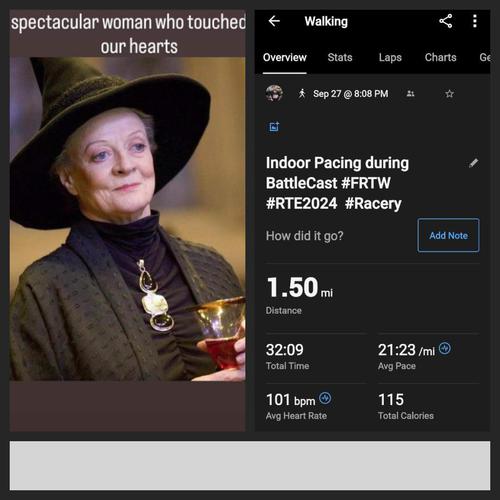500x500 pixels.
Task: Tap the activity title Indoor Pacing text
Action: (337, 183)
